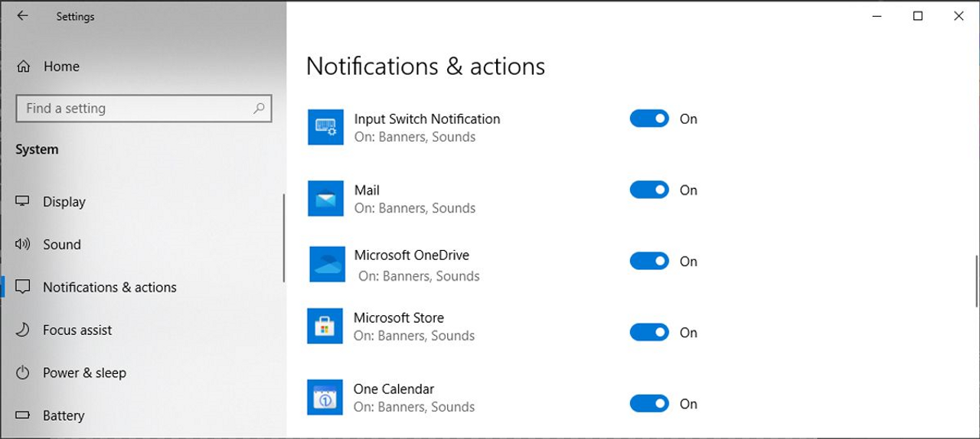980x439 pixels.
Task: Click the back arrow in Settings
Action: pyautogui.click(x=22, y=16)
